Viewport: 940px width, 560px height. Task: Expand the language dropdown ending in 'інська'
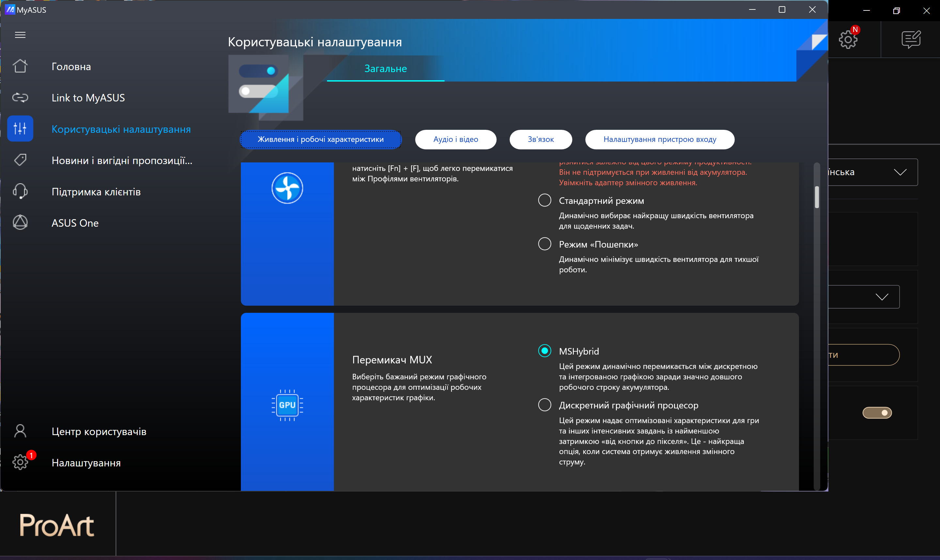coord(900,173)
